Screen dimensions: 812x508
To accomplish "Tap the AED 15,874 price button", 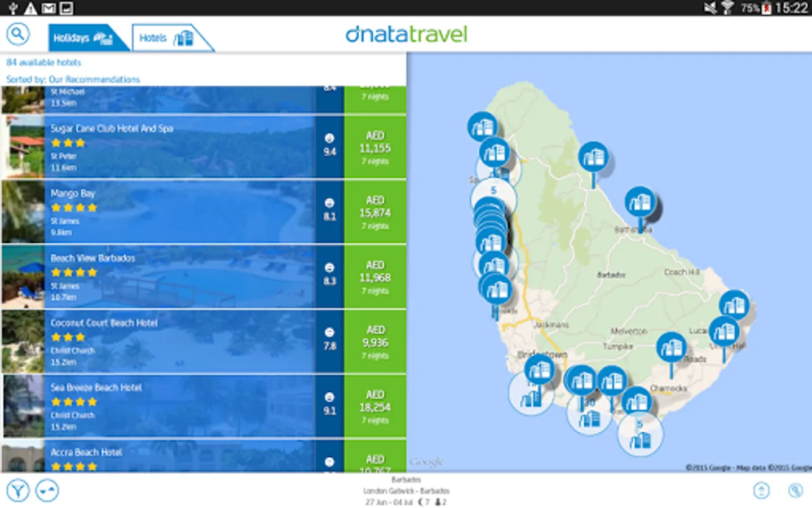I will click(x=375, y=212).
